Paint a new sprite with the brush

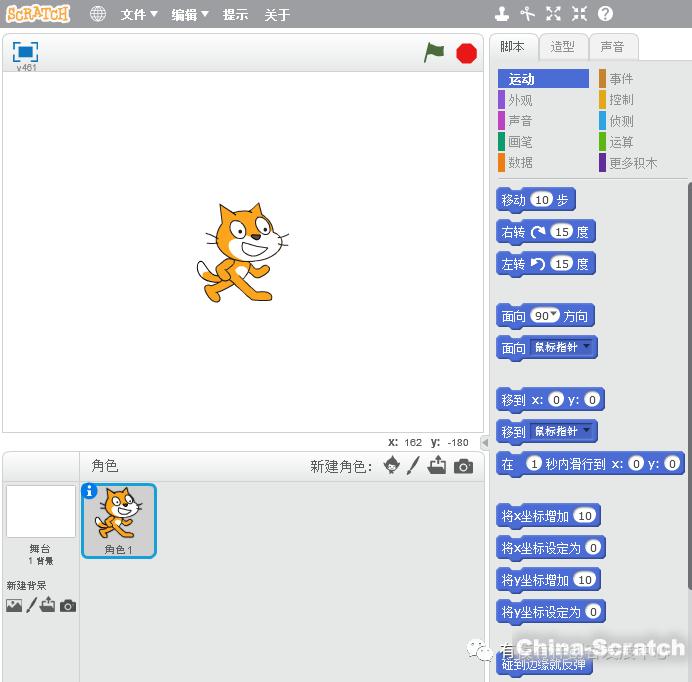tap(413, 466)
